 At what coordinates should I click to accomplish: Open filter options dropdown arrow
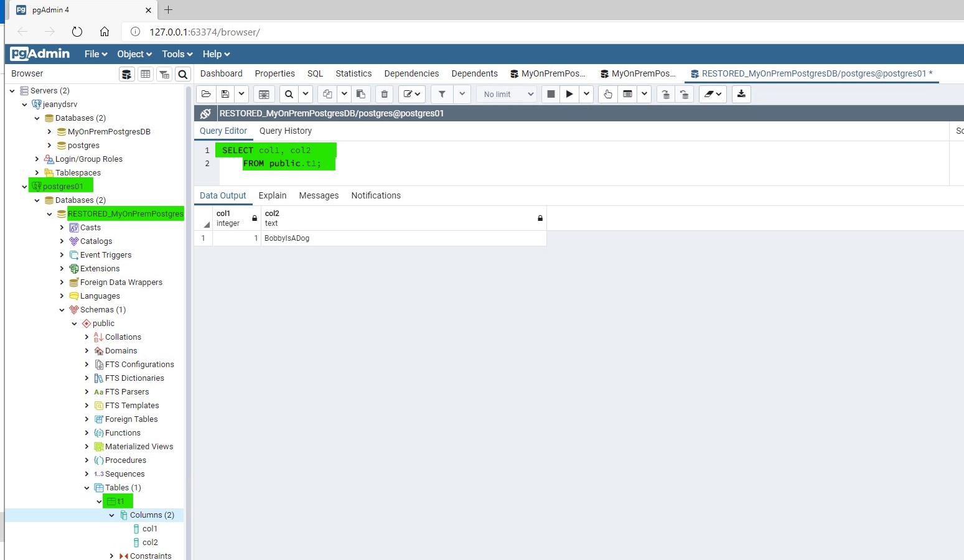tap(462, 94)
